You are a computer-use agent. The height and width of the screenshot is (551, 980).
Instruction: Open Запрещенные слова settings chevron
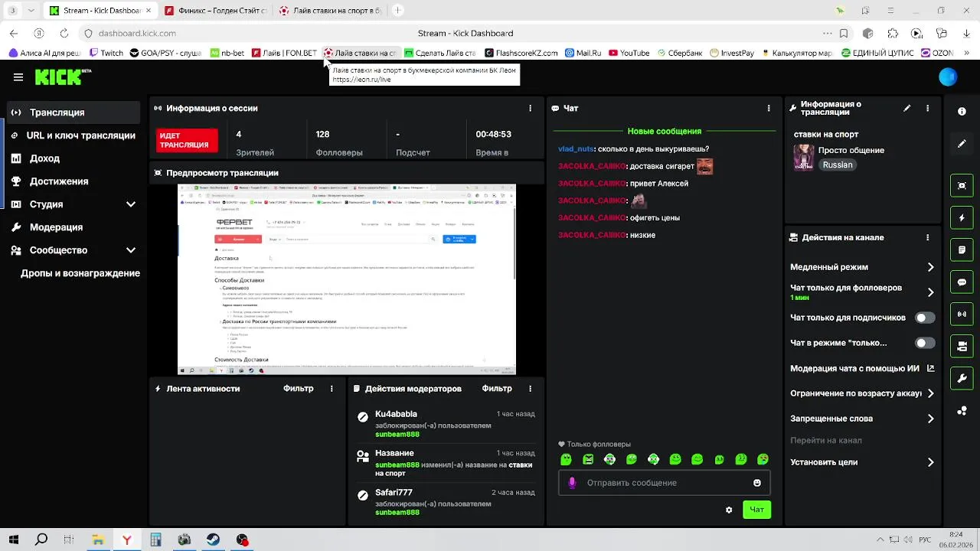click(930, 419)
